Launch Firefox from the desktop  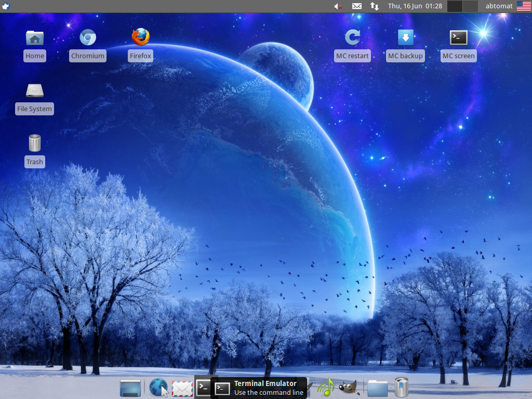(140, 37)
